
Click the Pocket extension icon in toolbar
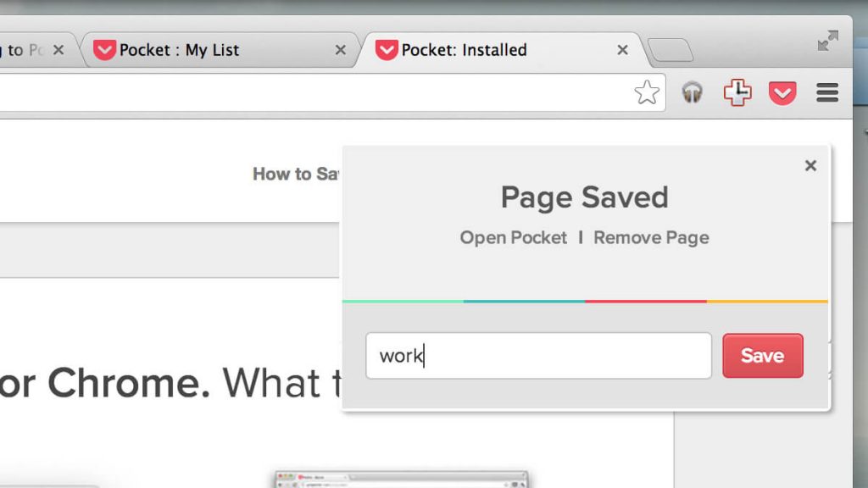tap(782, 92)
